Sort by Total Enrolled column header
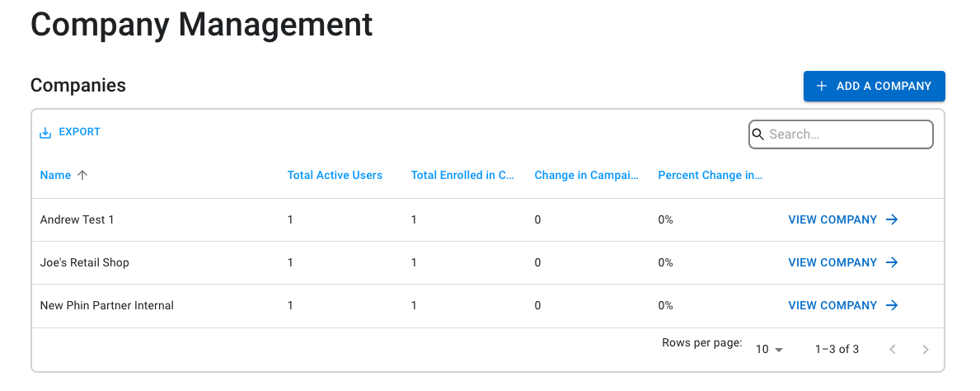The width and height of the screenshot is (980, 391). (462, 175)
